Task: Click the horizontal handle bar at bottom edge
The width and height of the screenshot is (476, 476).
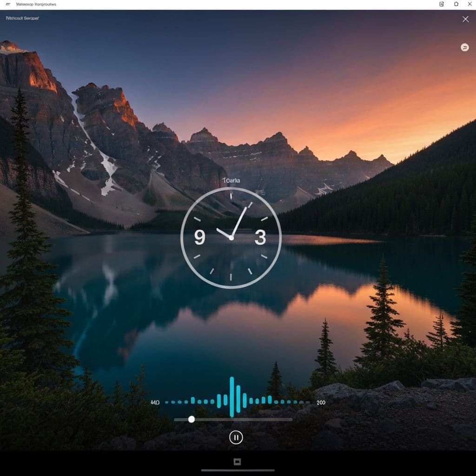Action: pyautogui.click(x=237, y=470)
